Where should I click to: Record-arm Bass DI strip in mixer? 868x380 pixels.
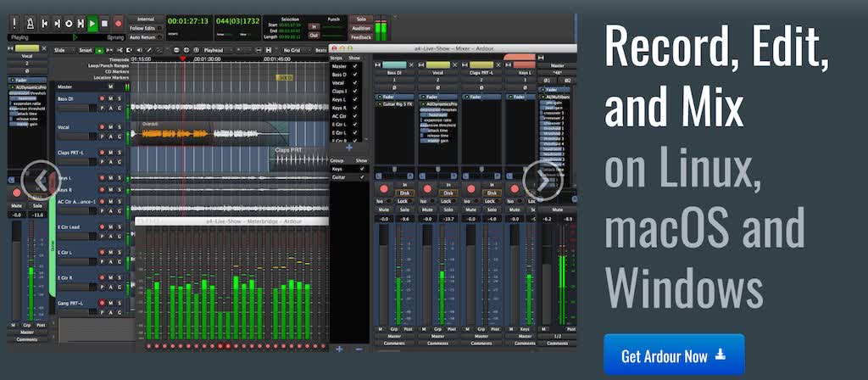click(384, 189)
